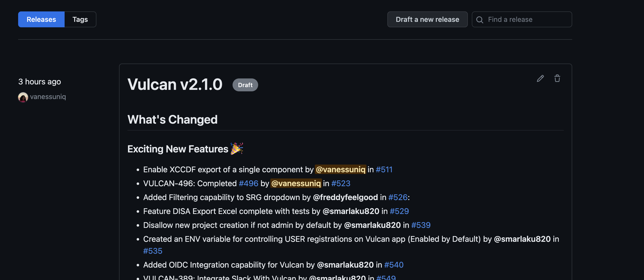Open pull request link #523
Screen dimensions: 644x280
click(341, 183)
